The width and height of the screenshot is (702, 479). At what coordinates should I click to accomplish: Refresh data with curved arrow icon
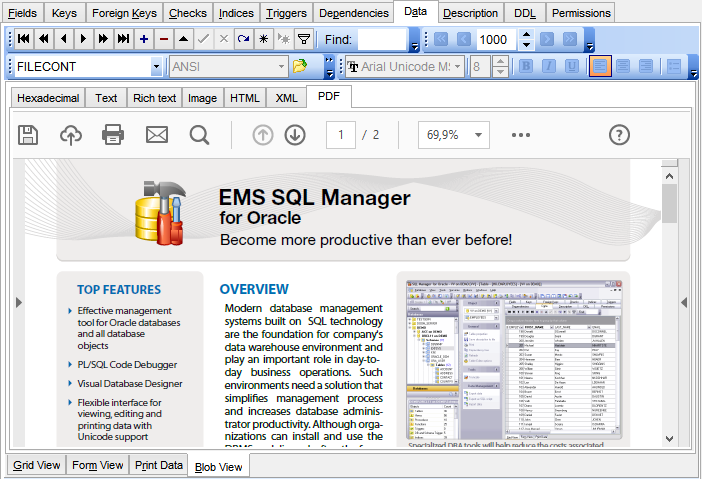pos(244,39)
